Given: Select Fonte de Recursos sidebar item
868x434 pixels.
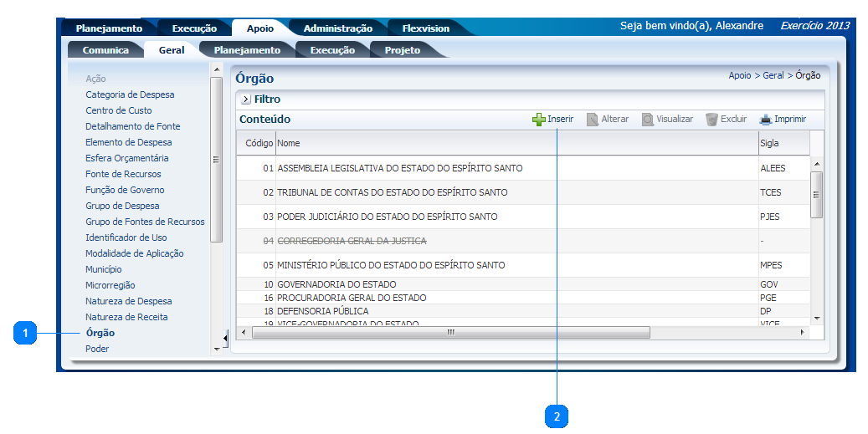Looking at the screenshot, I should 123,174.
